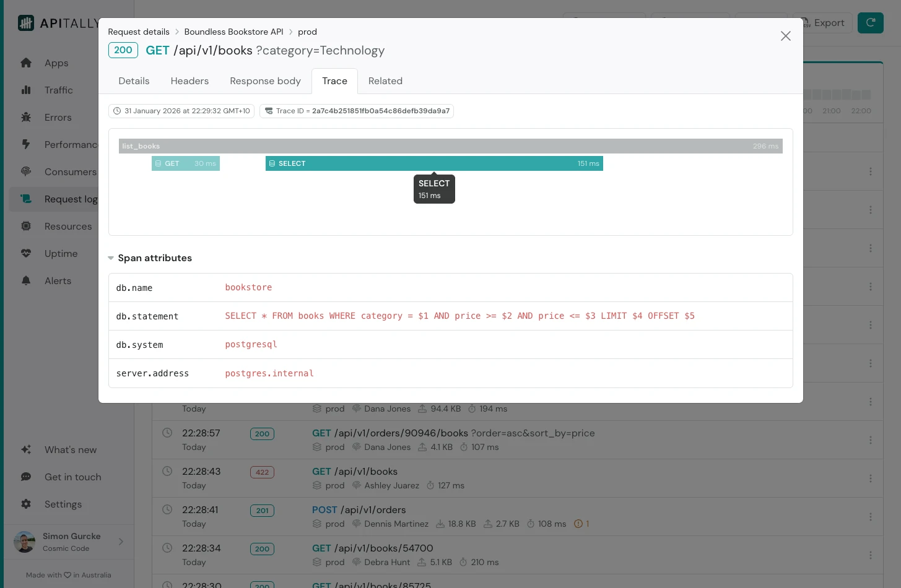
Task: Switch to the Headers tab
Action: [x=189, y=81]
